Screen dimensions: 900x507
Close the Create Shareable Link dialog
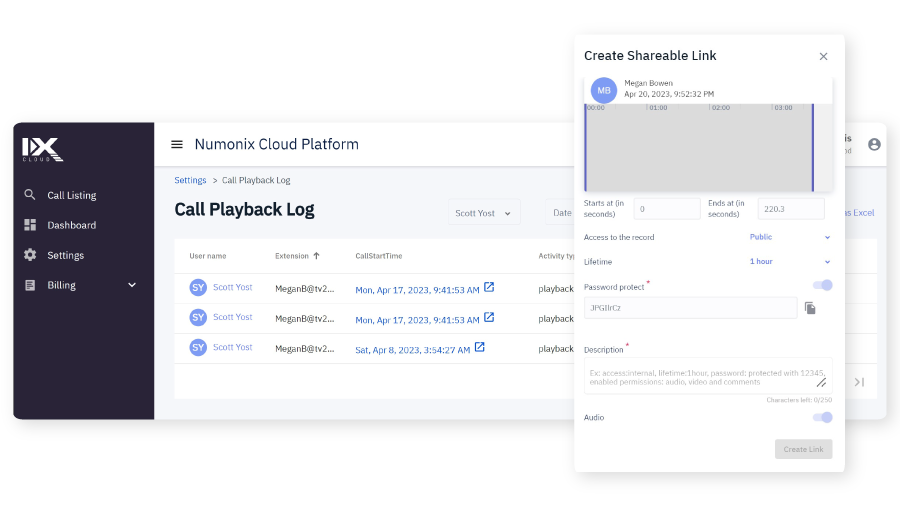[x=824, y=56]
